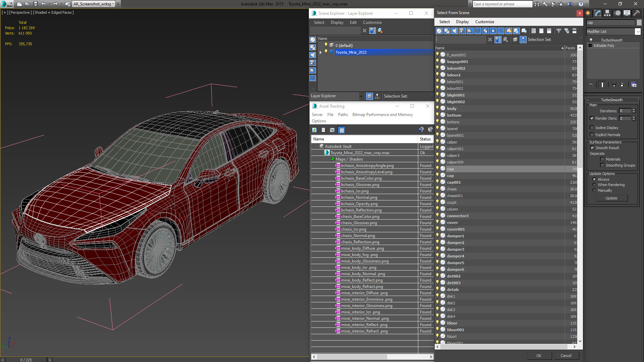Click the Redo arrow icon
This screenshot has width=644, height=362.
(55, 4)
